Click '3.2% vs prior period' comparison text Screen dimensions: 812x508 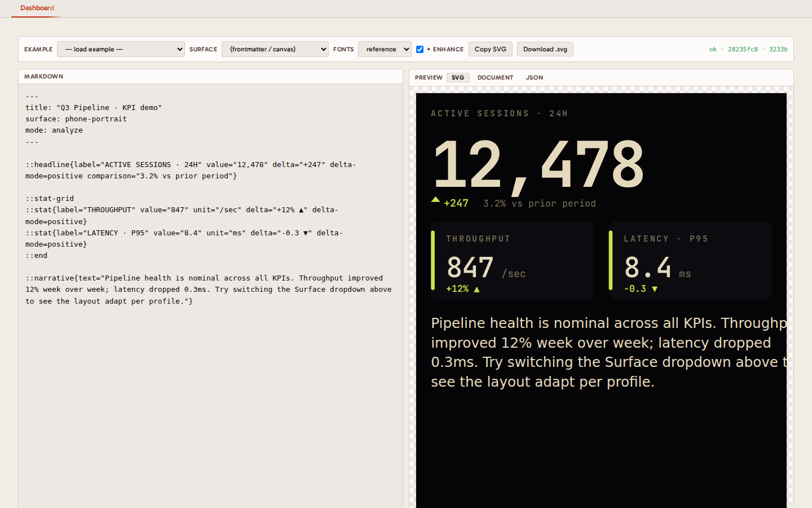click(540, 203)
